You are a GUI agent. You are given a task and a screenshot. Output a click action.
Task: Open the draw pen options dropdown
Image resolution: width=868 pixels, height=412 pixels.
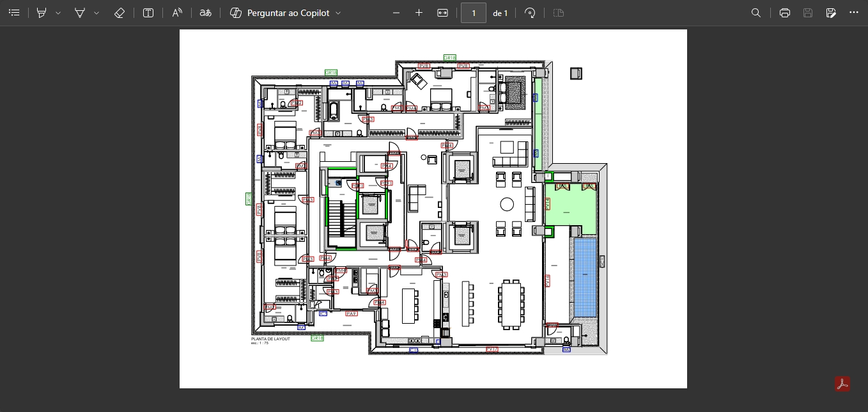[x=97, y=13]
